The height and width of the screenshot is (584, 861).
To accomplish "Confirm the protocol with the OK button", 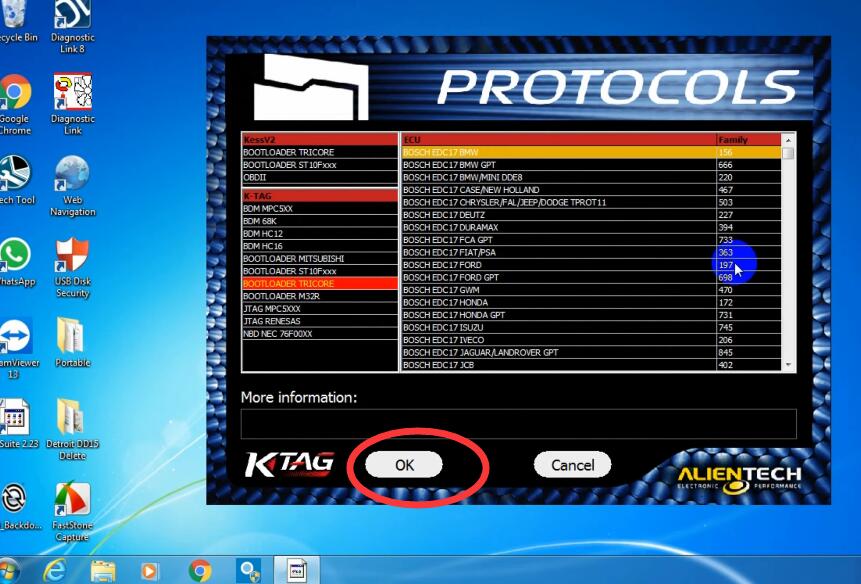I will (x=404, y=465).
